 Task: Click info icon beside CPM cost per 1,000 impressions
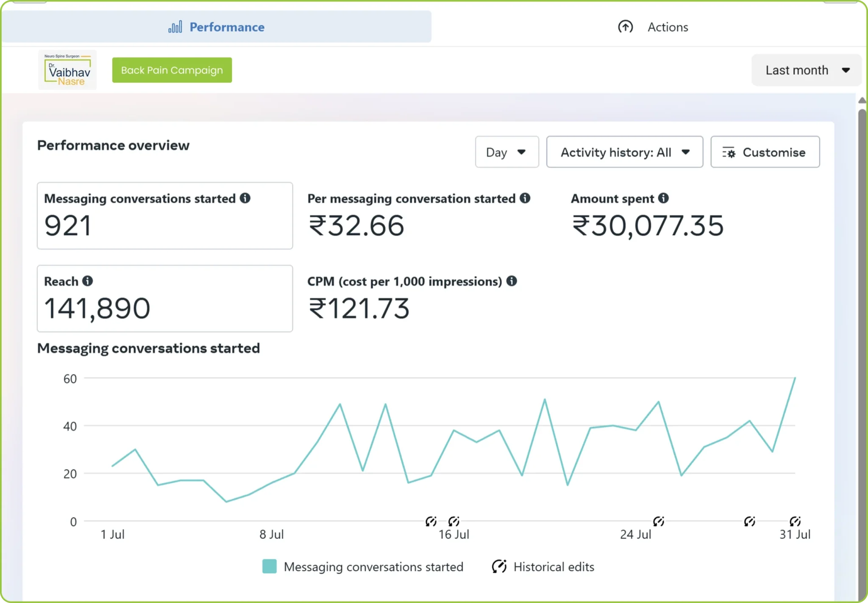(x=512, y=281)
